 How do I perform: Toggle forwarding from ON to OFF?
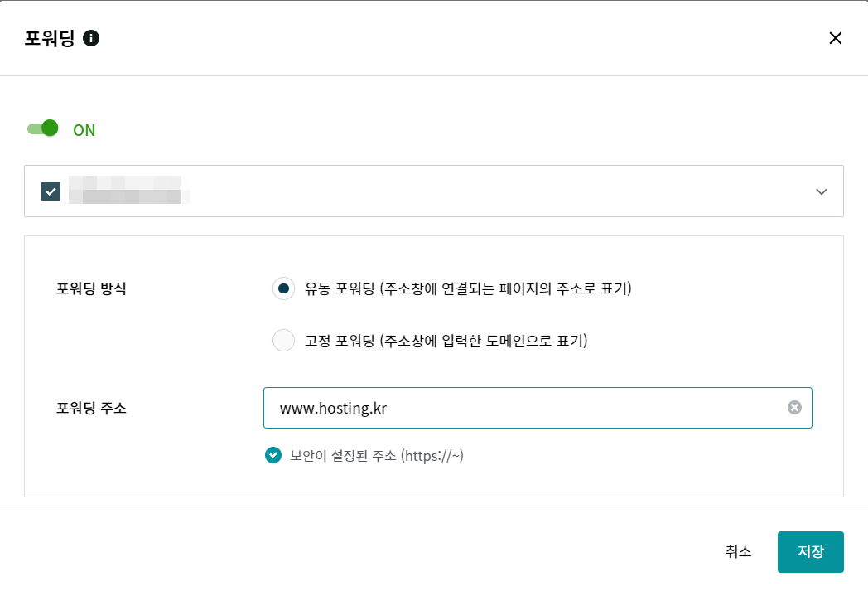pyautogui.click(x=41, y=128)
